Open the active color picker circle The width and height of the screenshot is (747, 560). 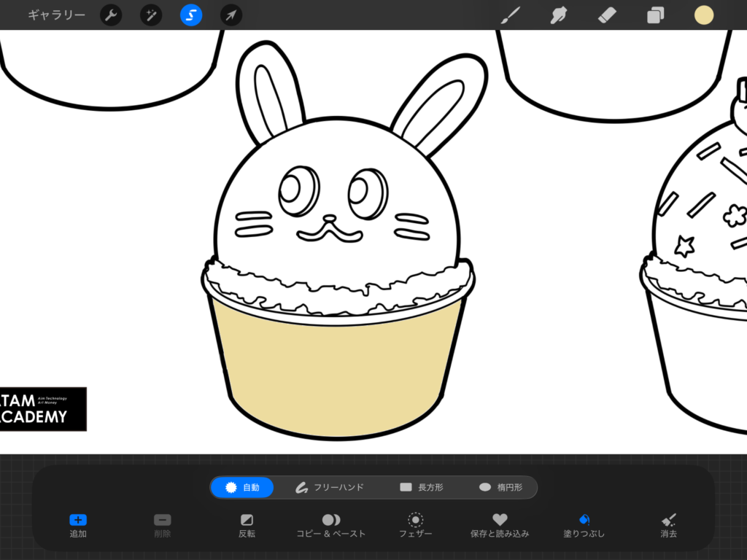(x=704, y=15)
